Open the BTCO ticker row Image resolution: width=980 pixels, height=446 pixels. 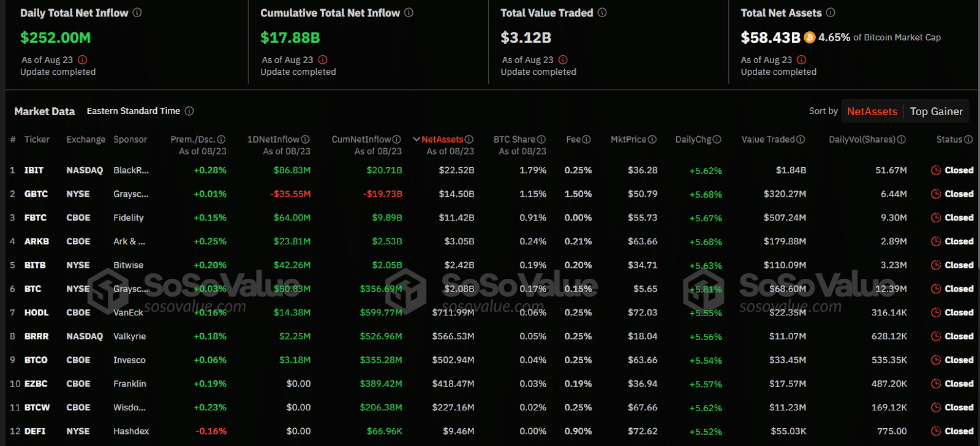coord(36,360)
